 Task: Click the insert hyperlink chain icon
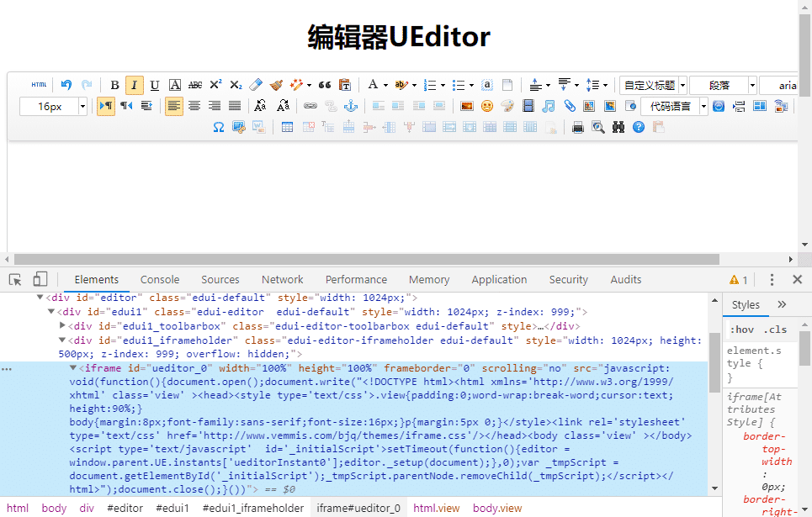pyautogui.click(x=310, y=106)
